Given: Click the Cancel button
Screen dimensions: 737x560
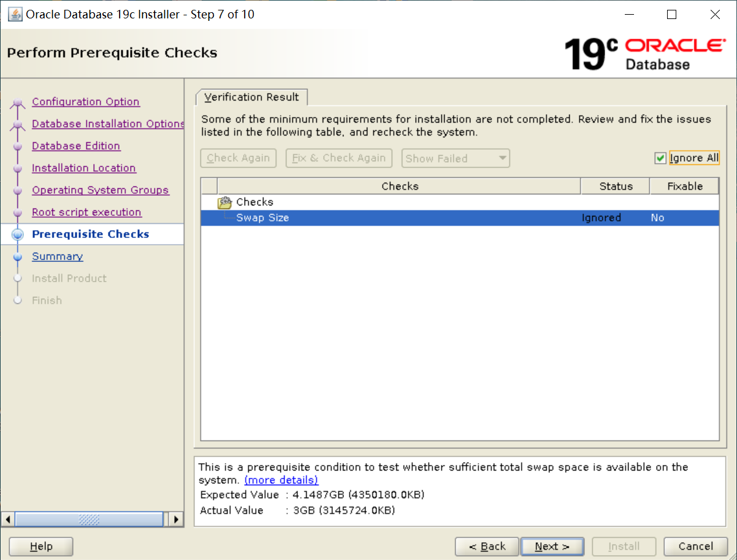Looking at the screenshot, I should 696,547.
